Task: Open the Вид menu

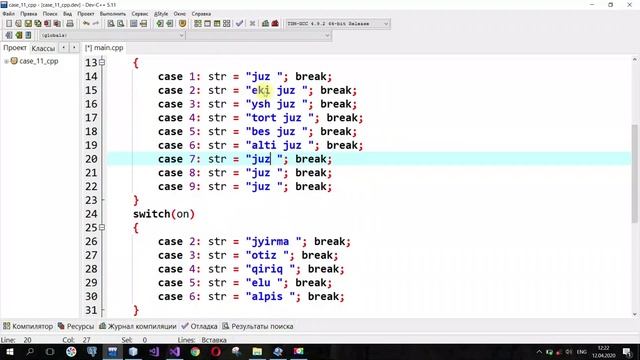Action: tap(67, 13)
